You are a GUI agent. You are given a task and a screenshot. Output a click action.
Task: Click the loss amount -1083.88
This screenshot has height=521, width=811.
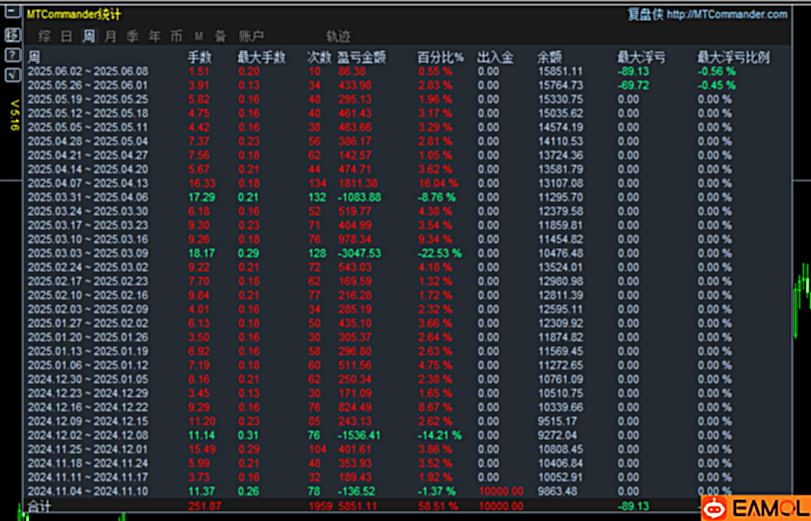click(x=359, y=197)
